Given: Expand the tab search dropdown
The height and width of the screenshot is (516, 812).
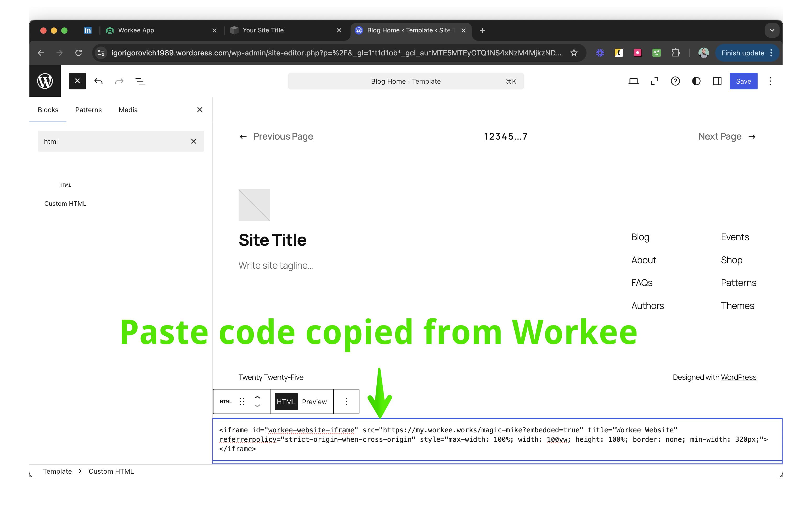Looking at the screenshot, I should (772, 30).
